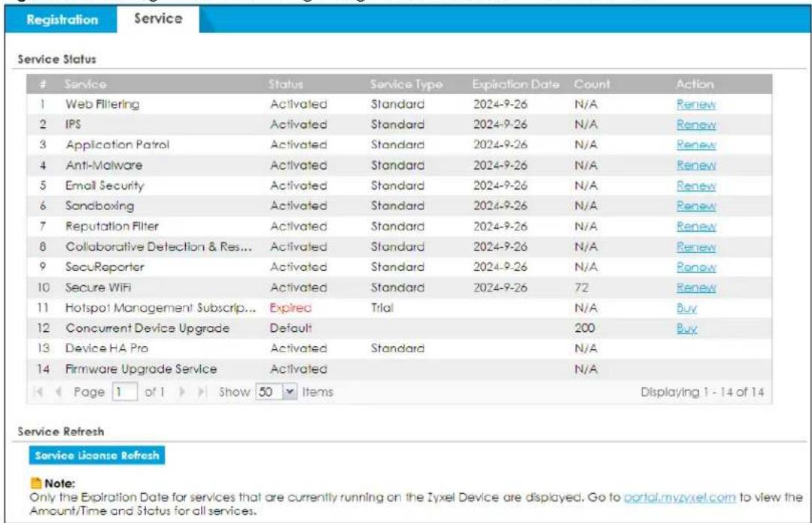Select the Sandboxing service name

[99, 205]
